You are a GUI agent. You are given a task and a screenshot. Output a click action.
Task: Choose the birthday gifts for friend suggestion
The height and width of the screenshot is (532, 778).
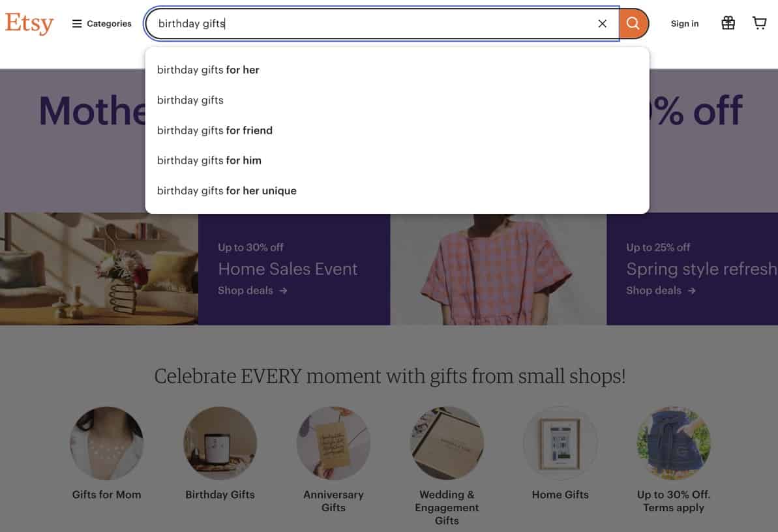(215, 130)
